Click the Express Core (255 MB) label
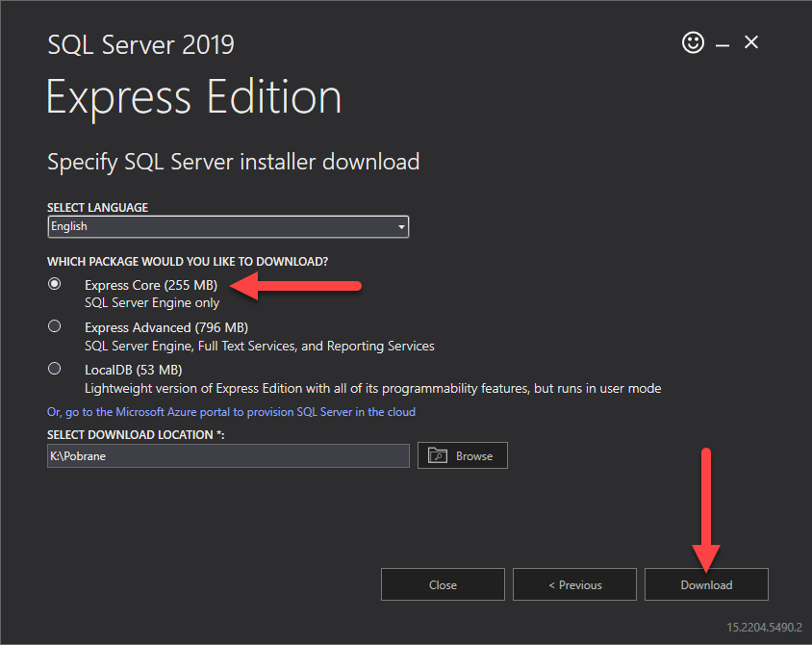 (x=151, y=285)
